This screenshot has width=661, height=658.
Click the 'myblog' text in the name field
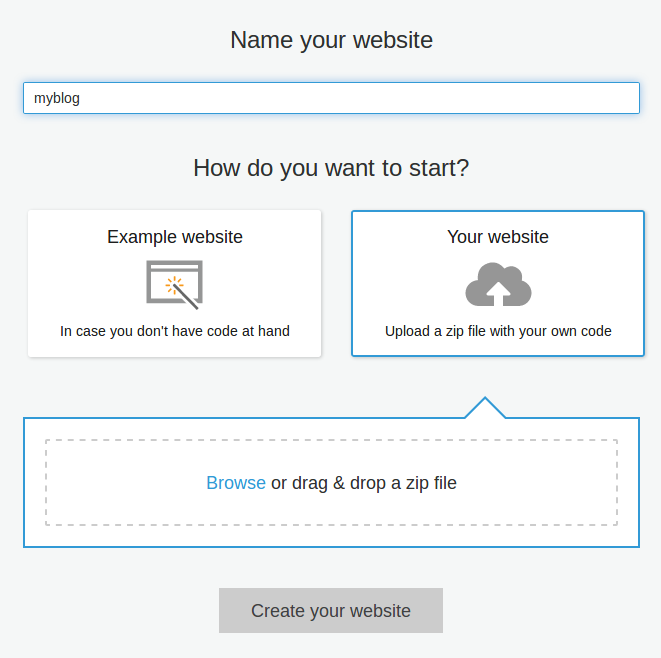point(57,99)
